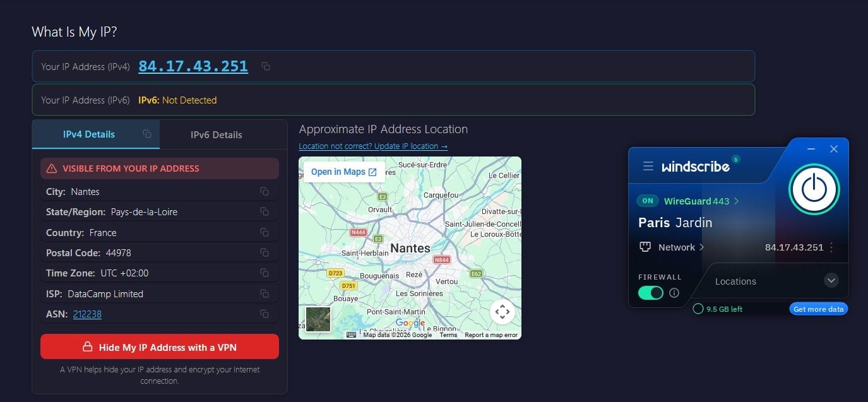This screenshot has width=868, height=402.
Task: Click the 9.5 GB left text
Action: (x=724, y=309)
